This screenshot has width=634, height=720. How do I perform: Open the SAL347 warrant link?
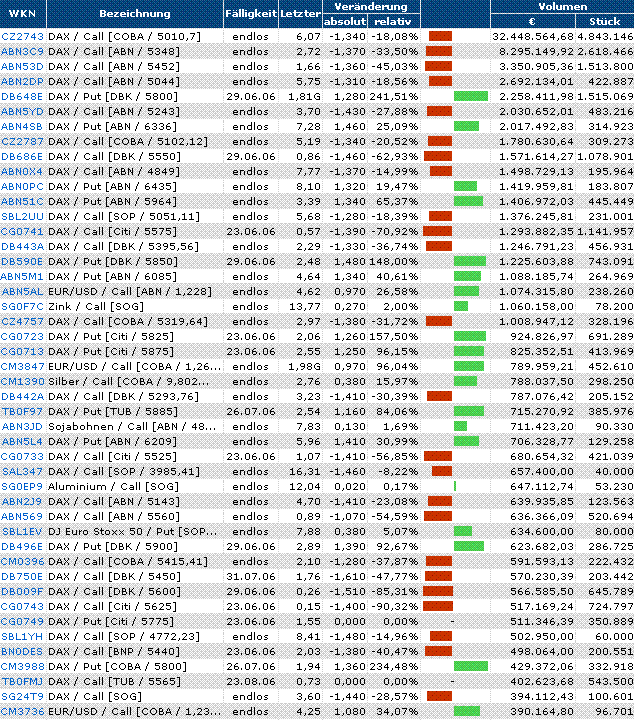click(x=22, y=472)
